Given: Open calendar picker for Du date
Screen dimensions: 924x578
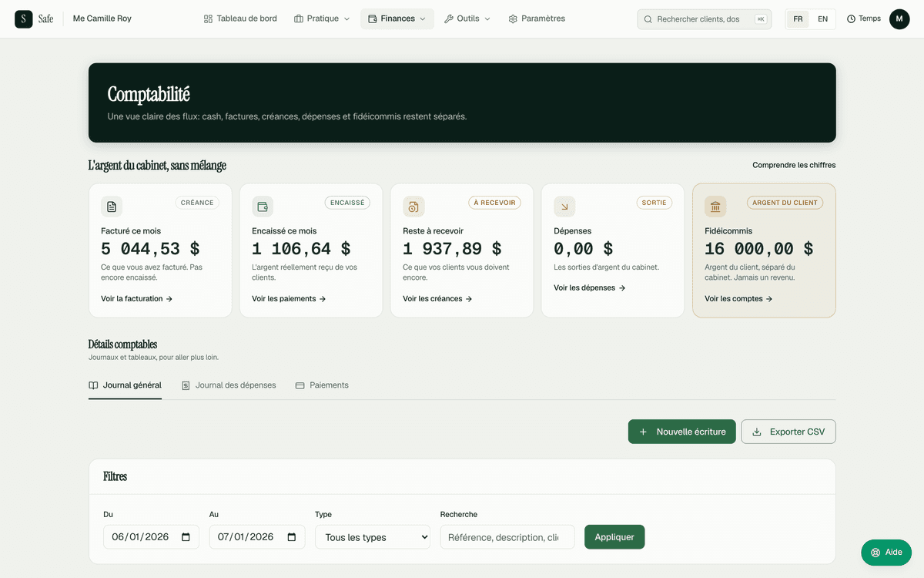Looking at the screenshot, I should pos(186,537).
